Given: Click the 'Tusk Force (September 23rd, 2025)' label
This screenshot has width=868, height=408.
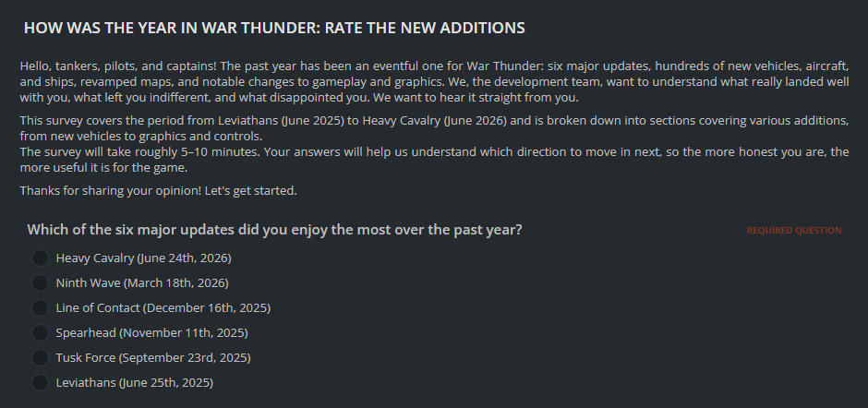Looking at the screenshot, I should pos(153,357).
